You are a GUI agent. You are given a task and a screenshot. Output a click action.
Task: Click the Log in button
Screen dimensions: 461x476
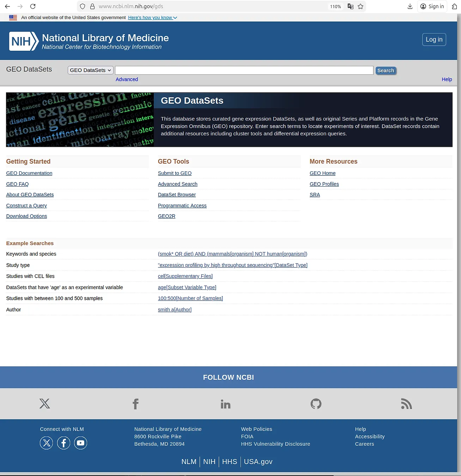pos(434,40)
